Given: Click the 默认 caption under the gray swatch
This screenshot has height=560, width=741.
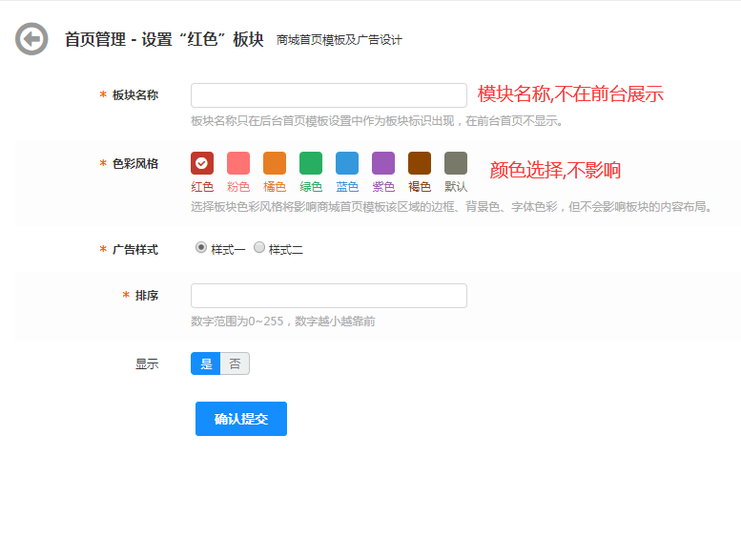Looking at the screenshot, I should tap(456, 187).
